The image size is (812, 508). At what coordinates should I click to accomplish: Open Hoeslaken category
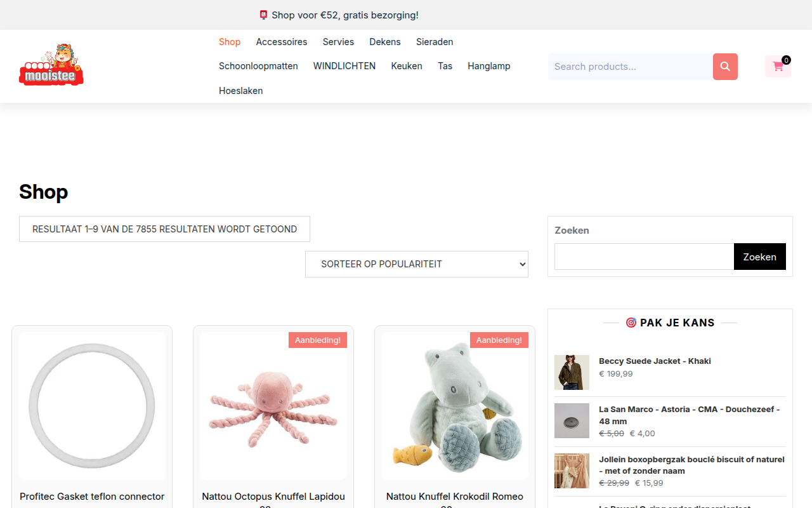[241, 91]
